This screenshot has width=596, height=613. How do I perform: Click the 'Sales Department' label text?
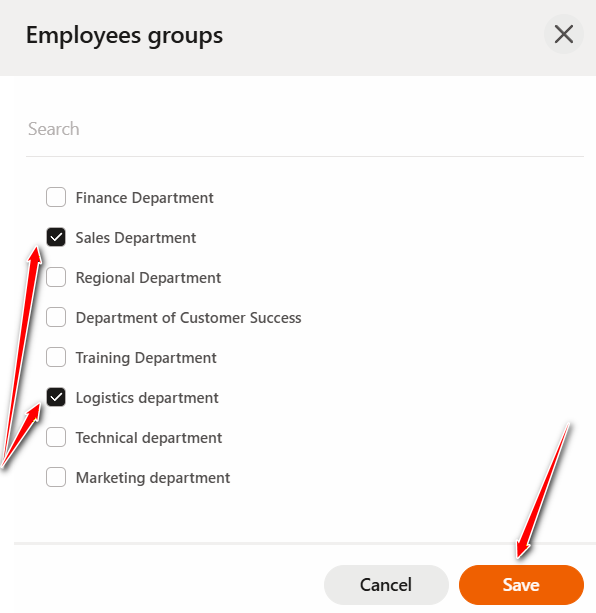tap(136, 238)
